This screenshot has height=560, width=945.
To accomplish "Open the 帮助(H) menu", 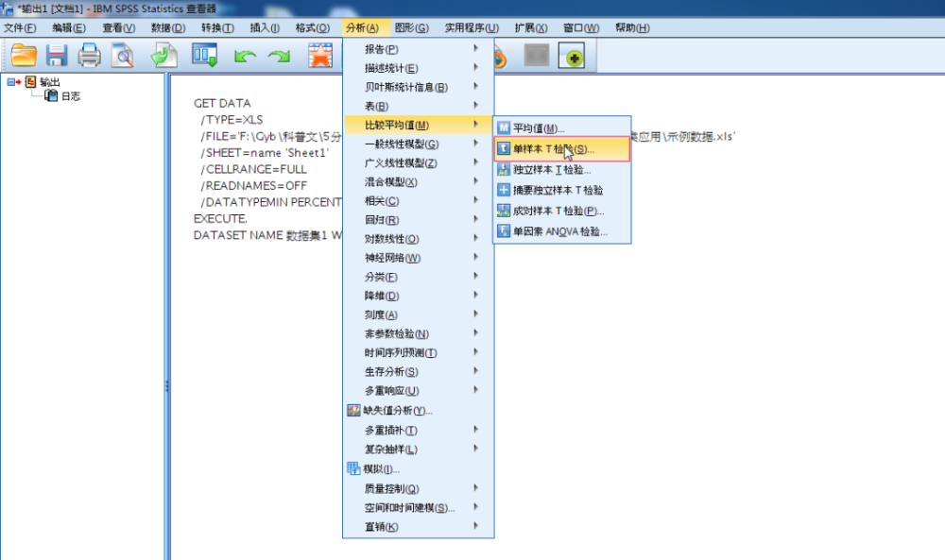I will (x=632, y=27).
